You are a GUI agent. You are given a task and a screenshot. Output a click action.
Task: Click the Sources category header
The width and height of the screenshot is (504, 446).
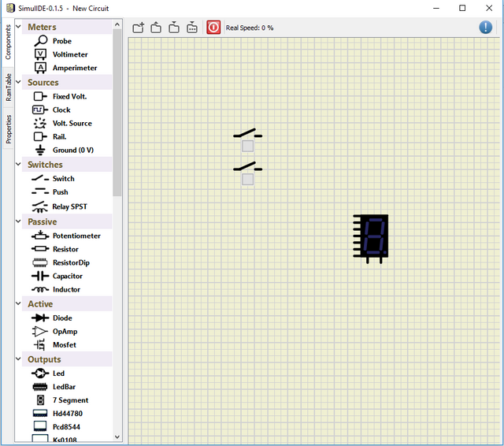[67, 82]
